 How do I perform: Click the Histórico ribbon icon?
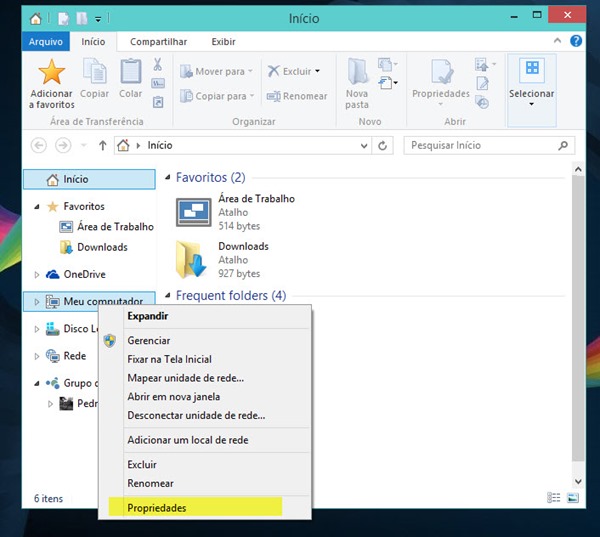coord(482,102)
